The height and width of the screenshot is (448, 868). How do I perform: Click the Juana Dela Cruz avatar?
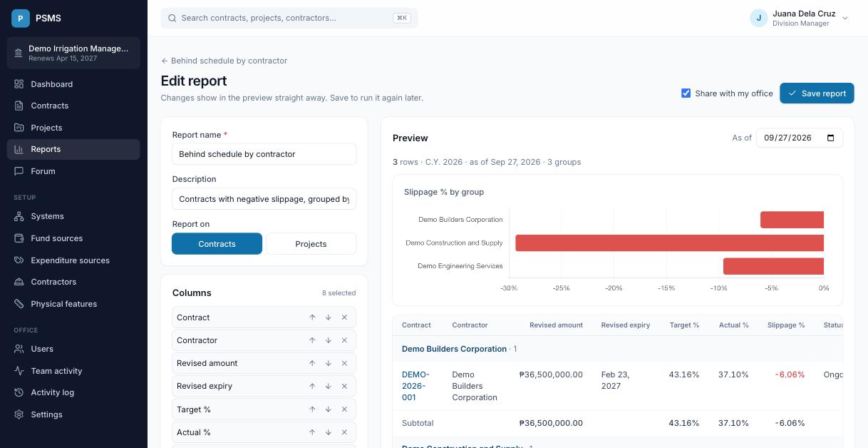click(759, 18)
